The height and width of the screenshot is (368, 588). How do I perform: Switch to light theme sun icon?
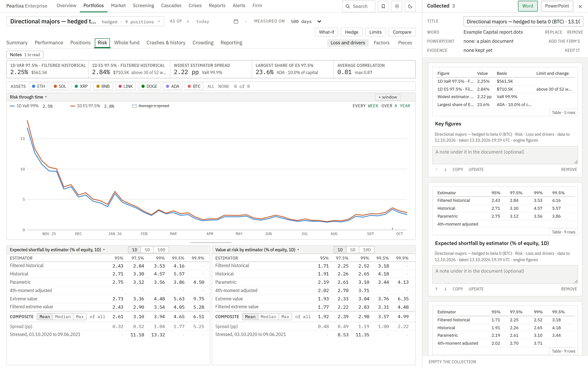[x=397, y=6]
